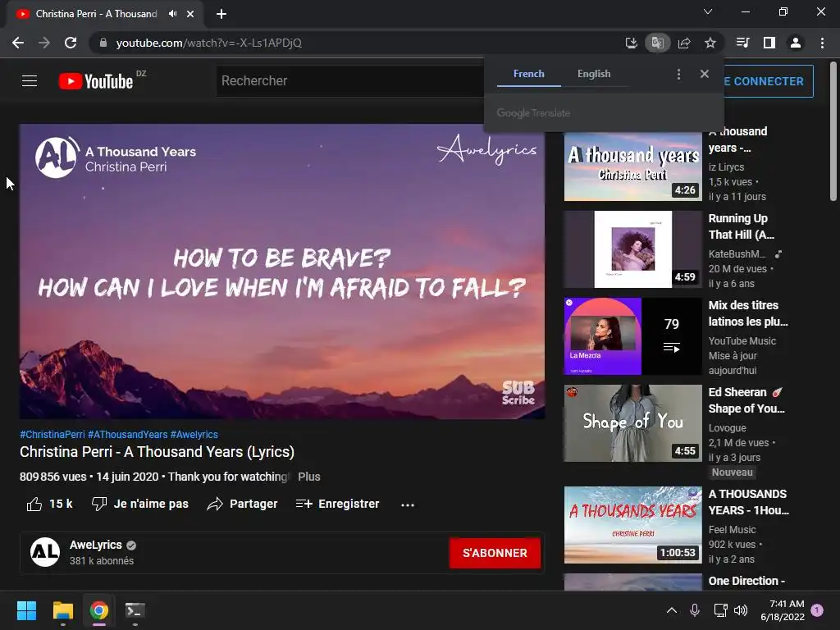Open Windows Start menu
The height and width of the screenshot is (630, 840).
click(x=26, y=610)
